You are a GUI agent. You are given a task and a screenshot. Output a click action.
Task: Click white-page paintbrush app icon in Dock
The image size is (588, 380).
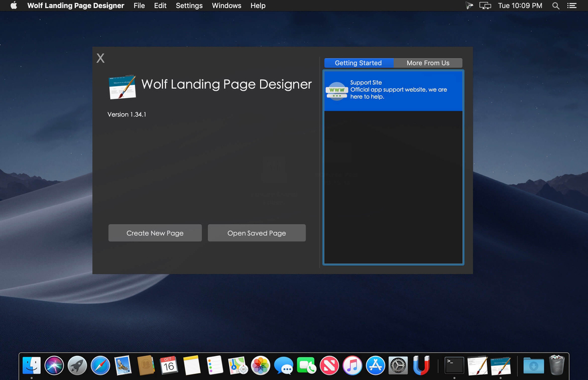[477, 366]
